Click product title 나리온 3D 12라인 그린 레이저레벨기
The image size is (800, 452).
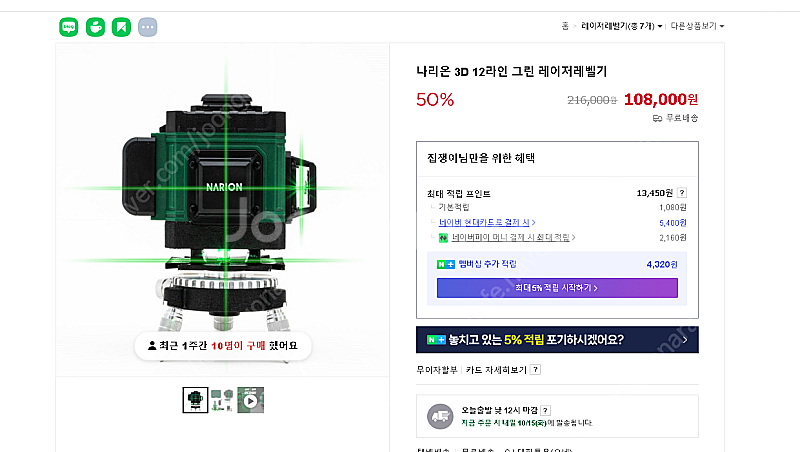(x=512, y=71)
